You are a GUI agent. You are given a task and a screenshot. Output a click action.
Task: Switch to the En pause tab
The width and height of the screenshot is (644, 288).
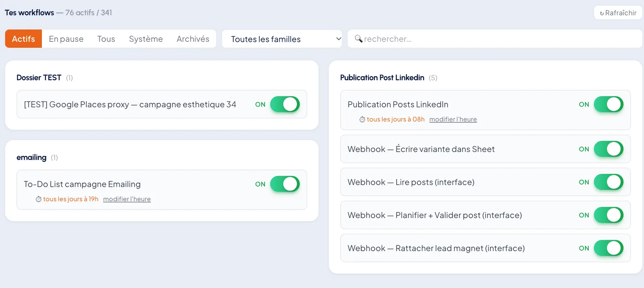66,39
